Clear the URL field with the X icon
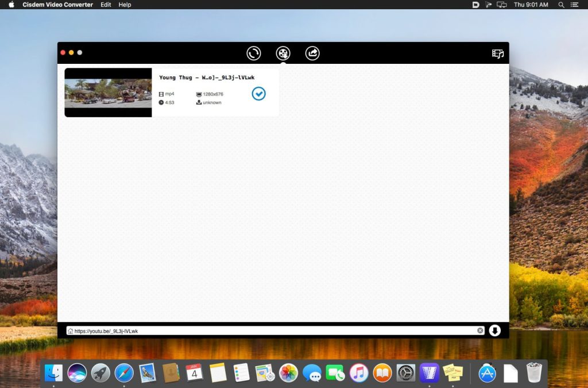This screenshot has width=588, height=388. [x=480, y=331]
